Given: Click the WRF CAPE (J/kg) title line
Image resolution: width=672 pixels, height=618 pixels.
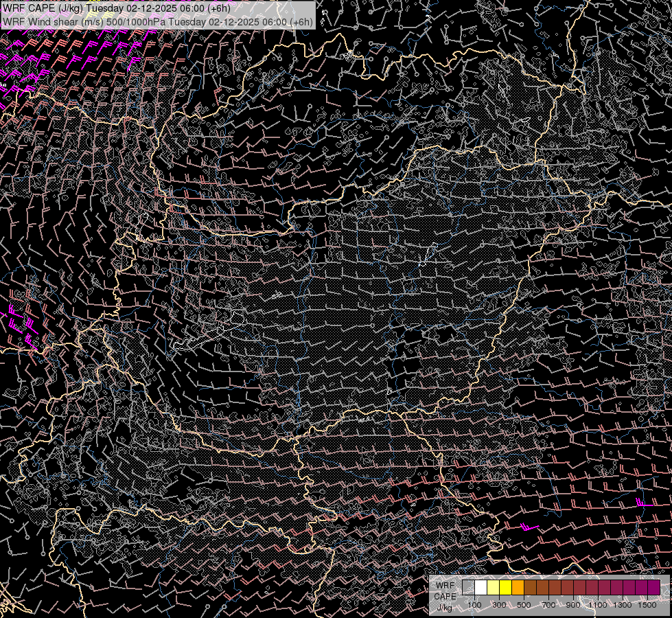Looking at the screenshot, I should pyautogui.click(x=117, y=8).
